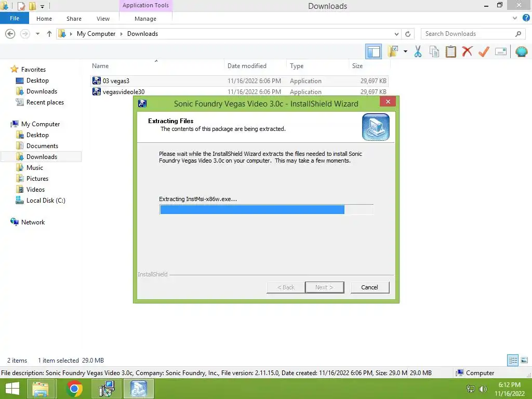Open the File menu tab

point(14,18)
